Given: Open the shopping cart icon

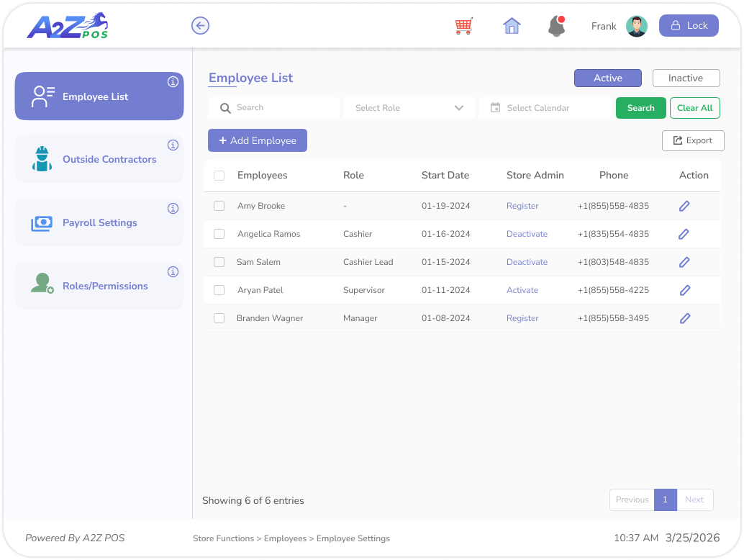Looking at the screenshot, I should (x=463, y=25).
